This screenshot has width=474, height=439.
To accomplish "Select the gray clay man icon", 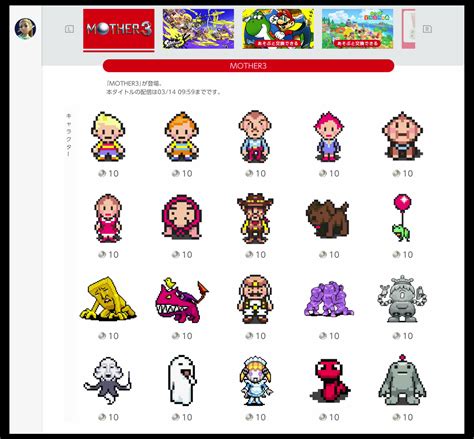I will (402, 380).
